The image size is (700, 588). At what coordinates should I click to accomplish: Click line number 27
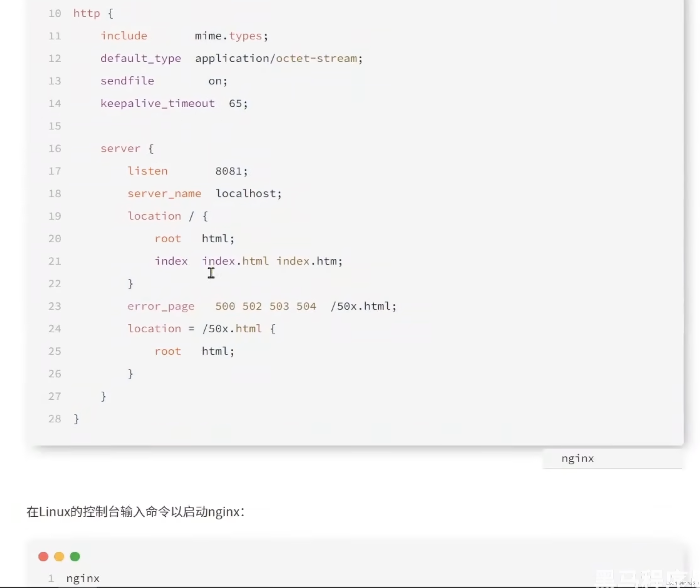pos(55,396)
